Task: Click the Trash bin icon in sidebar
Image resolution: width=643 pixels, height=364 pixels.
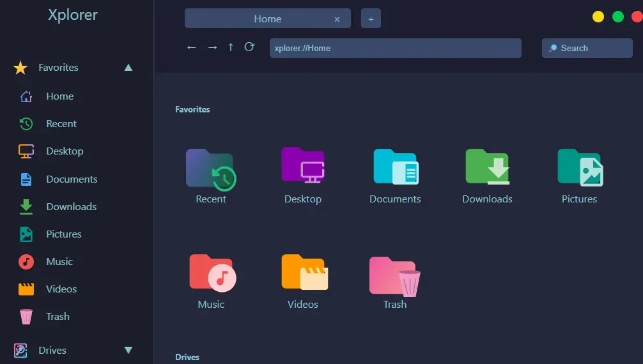Action: [x=26, y=317]
